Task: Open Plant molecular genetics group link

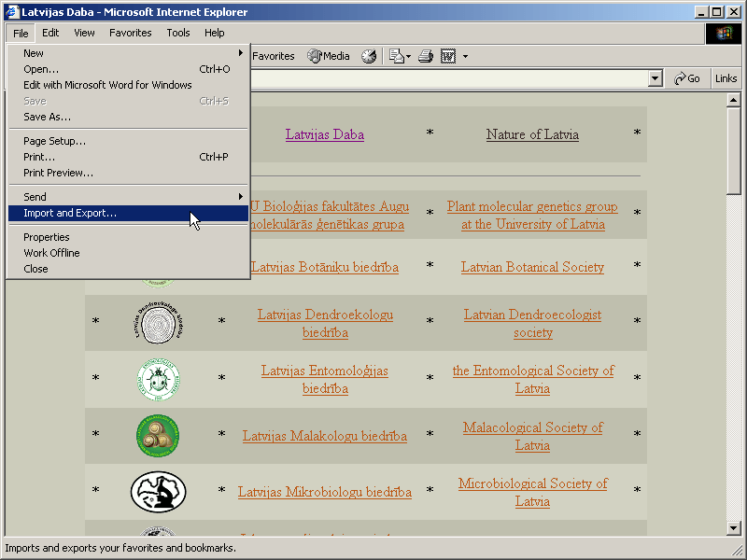Action: coord(532,216)
